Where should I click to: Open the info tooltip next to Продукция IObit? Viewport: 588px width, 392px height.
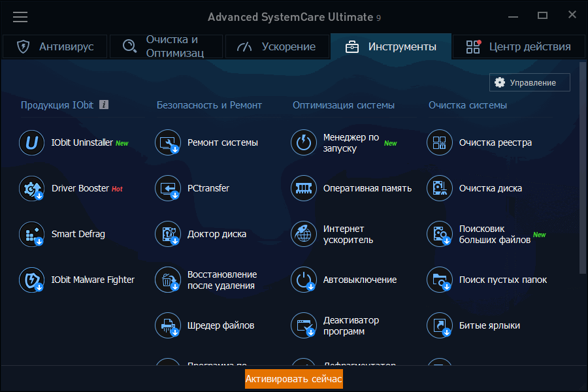point(103,105)
